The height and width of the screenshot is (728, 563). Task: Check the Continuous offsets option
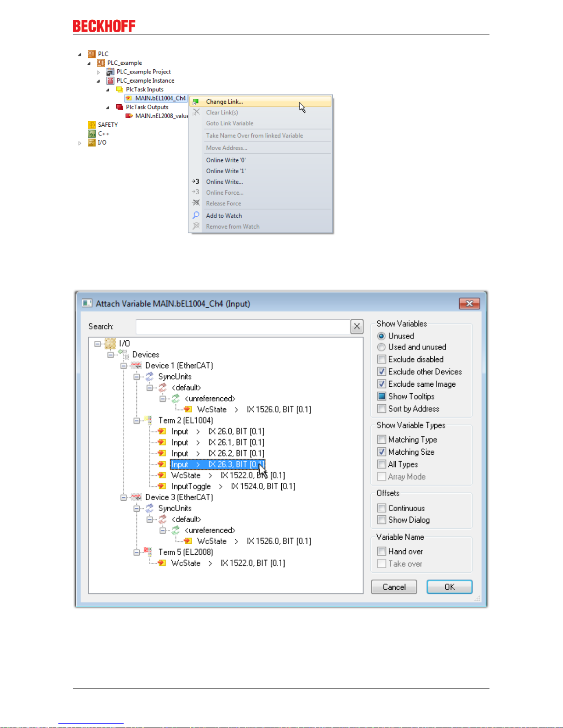(x=381, y=508)
